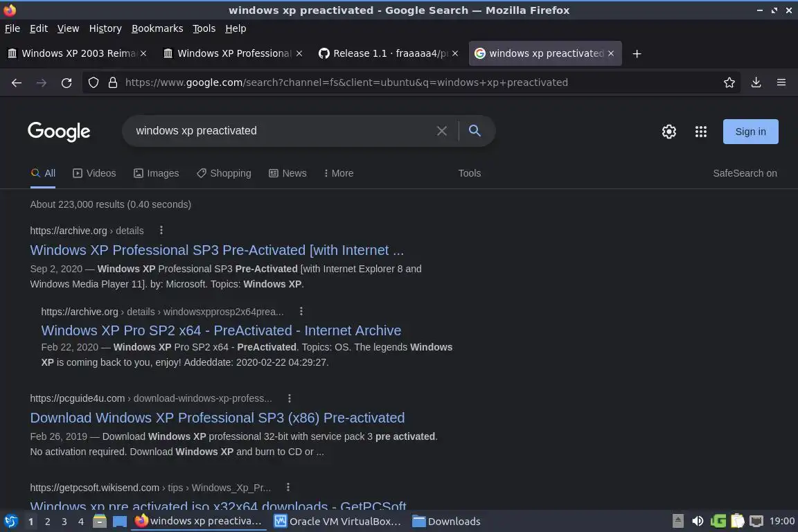Switch to Oracle VM VirtualBox taskbar window
This screenshot has width=798, height=532.
click(x=337, y=522)
